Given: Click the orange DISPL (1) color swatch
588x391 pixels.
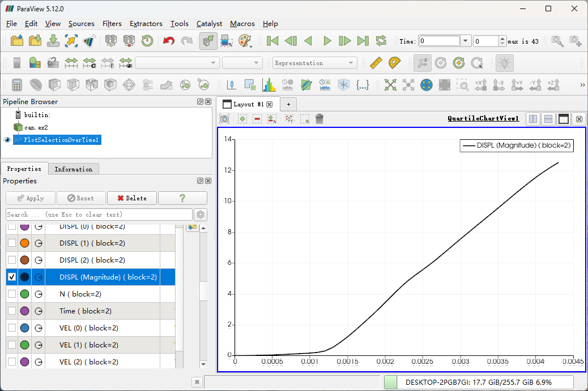Looking at the screenshot, I should coord(24,243).
